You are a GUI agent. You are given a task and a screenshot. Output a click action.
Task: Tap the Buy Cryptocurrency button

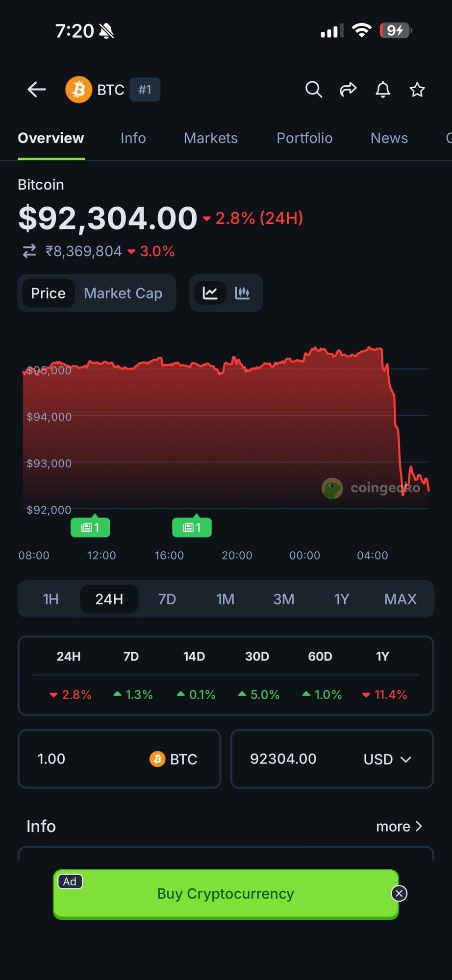tap(226, 894)
